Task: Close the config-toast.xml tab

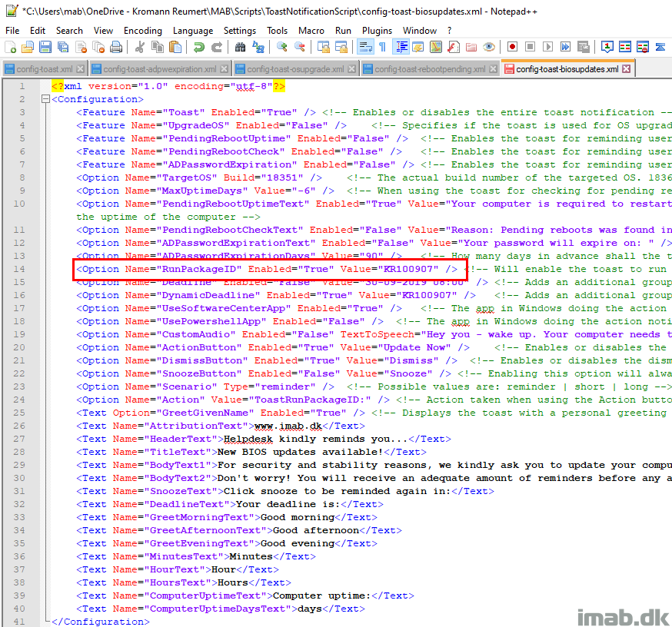Action: click(x=80, y=69)
